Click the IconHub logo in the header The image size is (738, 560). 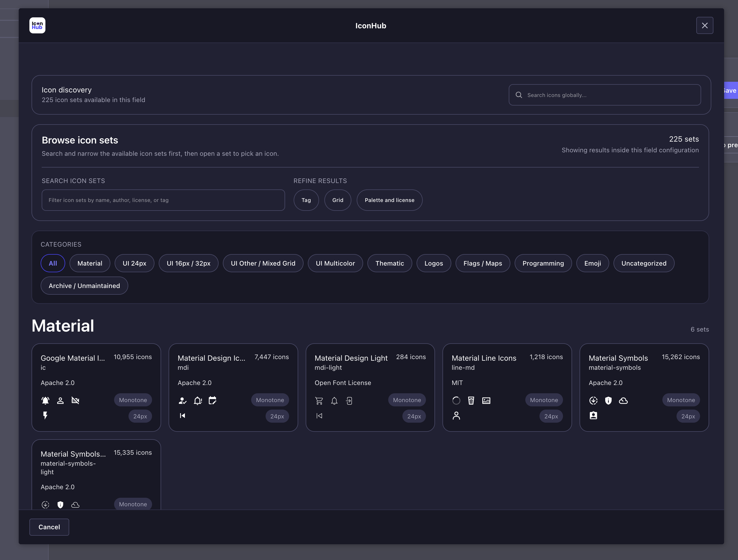click(x=37, y=25)
